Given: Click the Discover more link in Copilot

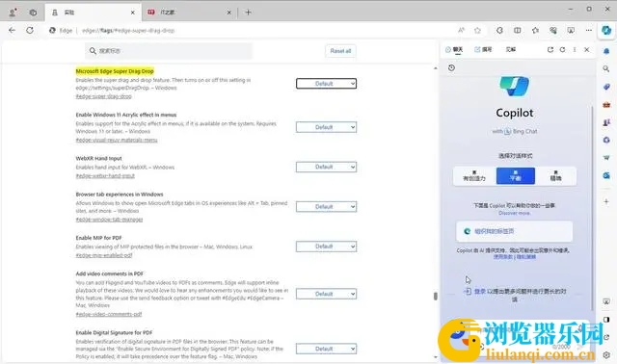Looking at the screenshot, I should pos(514,213).
